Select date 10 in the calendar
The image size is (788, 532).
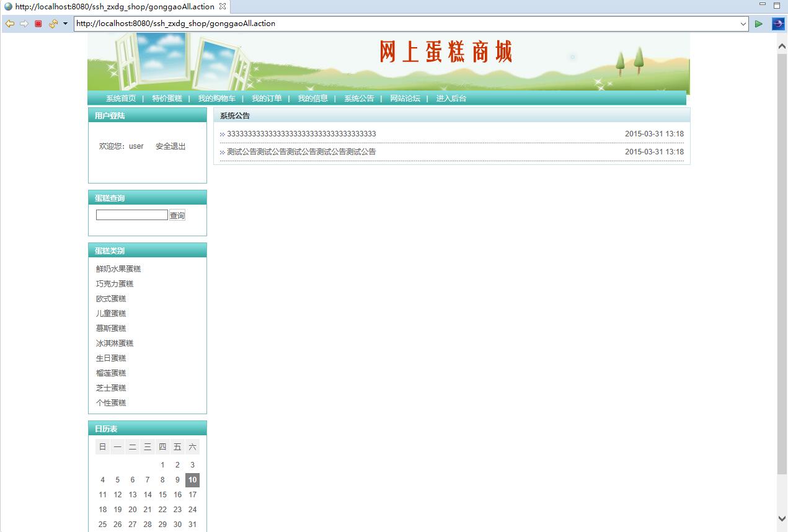point(192,479)
